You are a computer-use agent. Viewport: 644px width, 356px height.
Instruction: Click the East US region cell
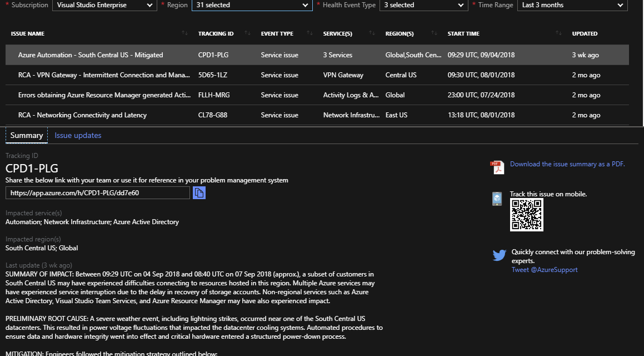point(396,115)
